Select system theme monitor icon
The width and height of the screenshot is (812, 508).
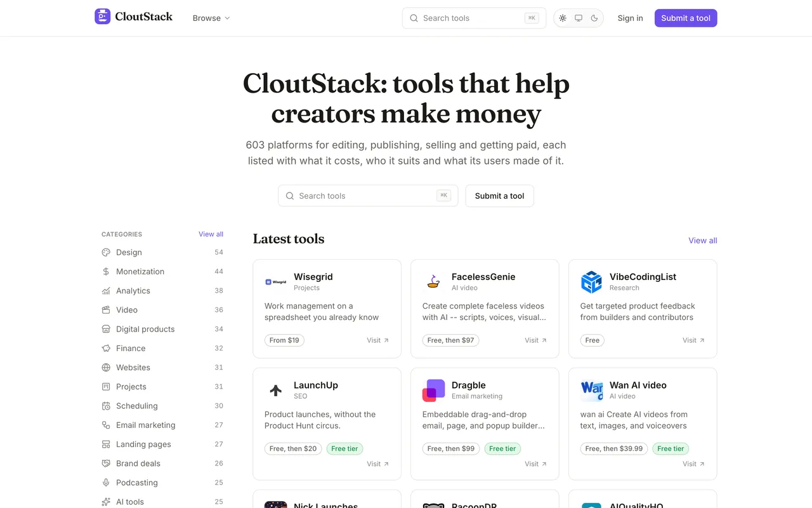click(x=579, y=18)
